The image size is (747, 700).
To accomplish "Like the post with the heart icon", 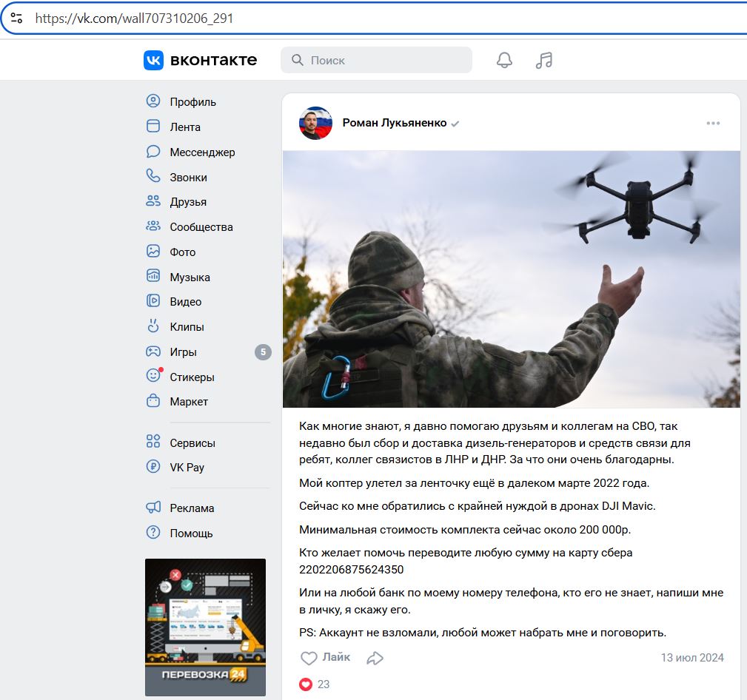I will [309, 658].
